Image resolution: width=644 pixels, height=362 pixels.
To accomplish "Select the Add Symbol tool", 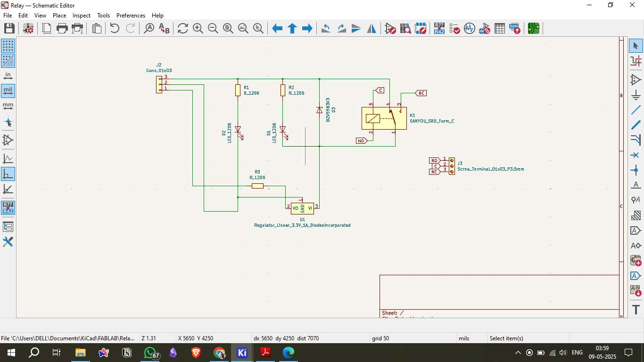I will (x=636, y=80).
